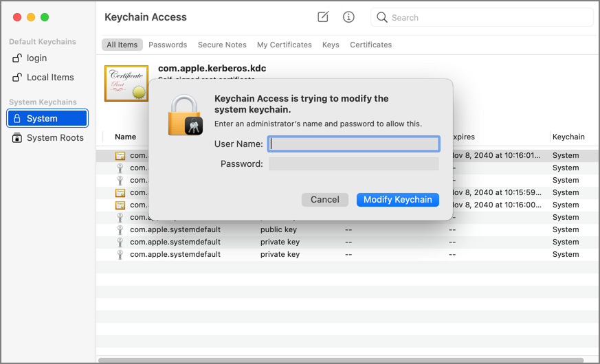Screen dimensions: 600x364
Task: Click the red close window button
Action: tap(17, 17)
